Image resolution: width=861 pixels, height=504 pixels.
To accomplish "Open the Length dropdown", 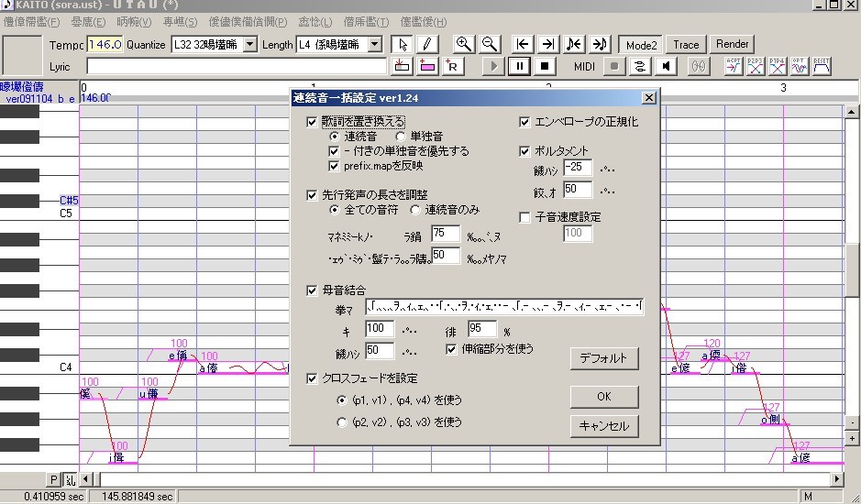I will [x=374, y=45].
